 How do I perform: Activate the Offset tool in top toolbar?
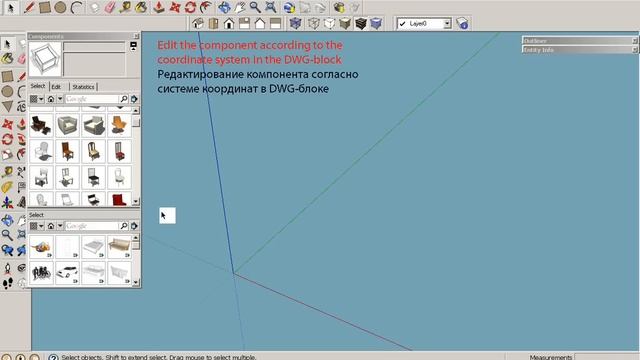(x=206, y=7)
